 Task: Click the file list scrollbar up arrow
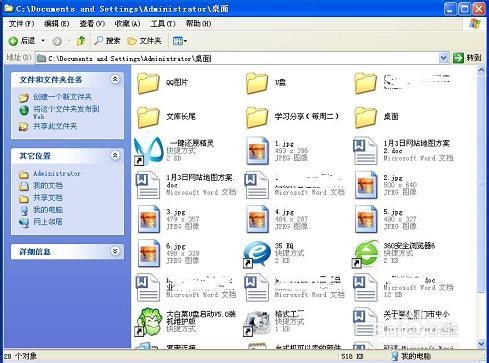[481, 70]
